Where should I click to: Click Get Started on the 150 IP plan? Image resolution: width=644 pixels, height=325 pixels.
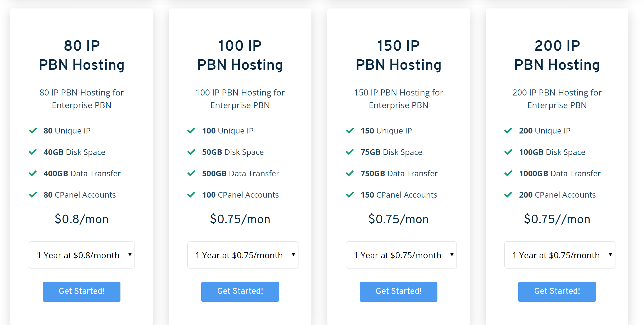[x=398, y=291]
